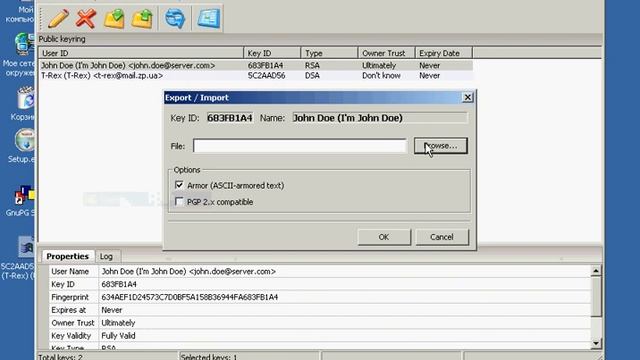The height and width of the screenshot is (360, 640).
Task: Open the recycle bin (Корзина) desktop icon
Action: point(24,104)
